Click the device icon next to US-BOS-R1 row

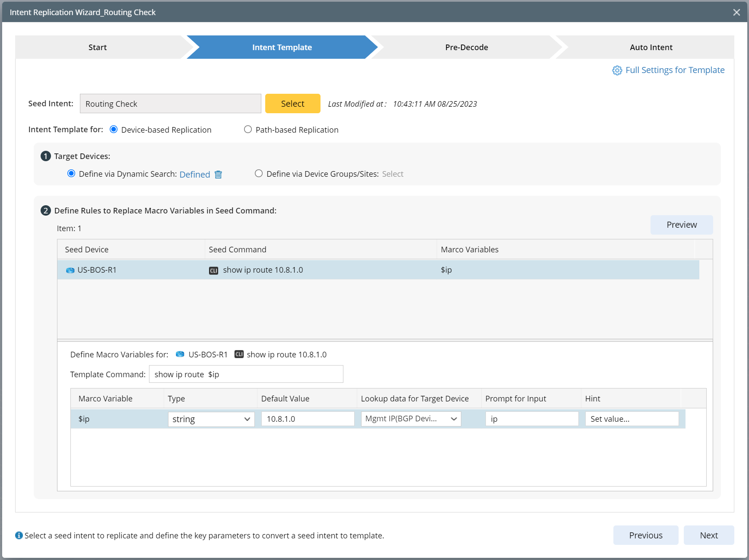click(70, 270)
